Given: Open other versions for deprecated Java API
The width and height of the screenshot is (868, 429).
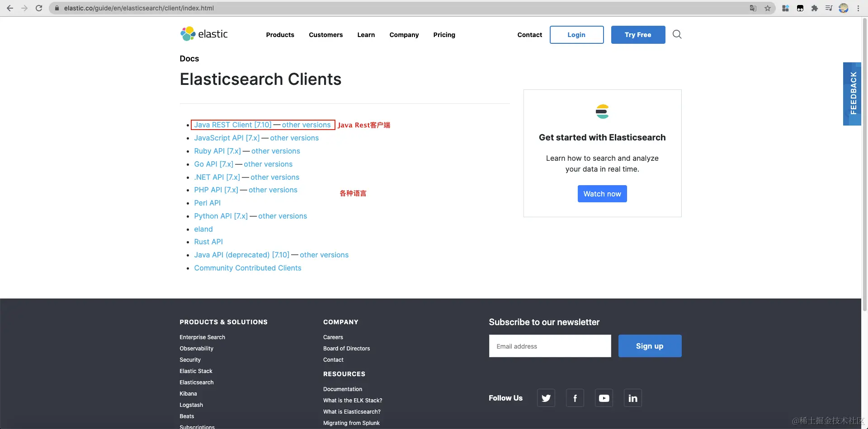Looking at the screenshot, I should 324,255.
